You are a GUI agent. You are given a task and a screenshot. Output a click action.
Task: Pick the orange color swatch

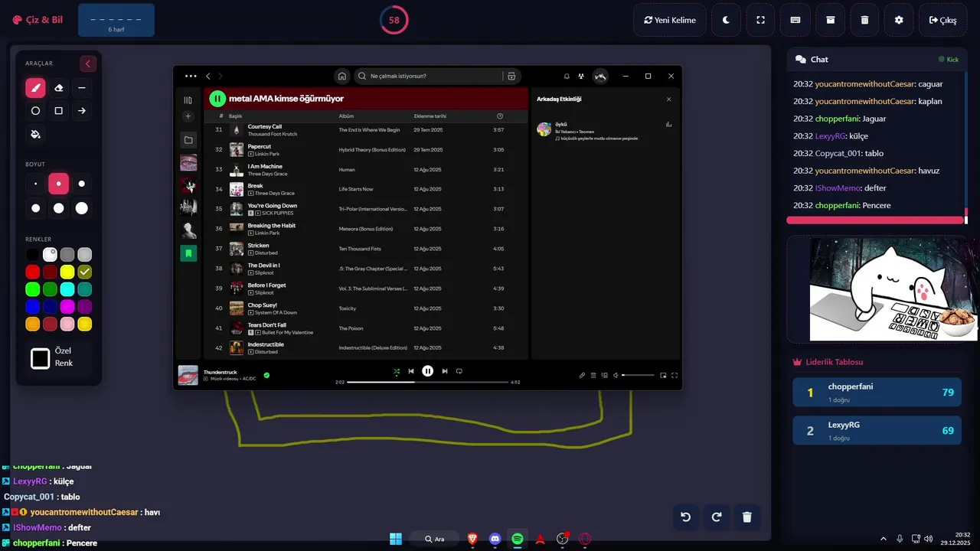pos(32,324)
